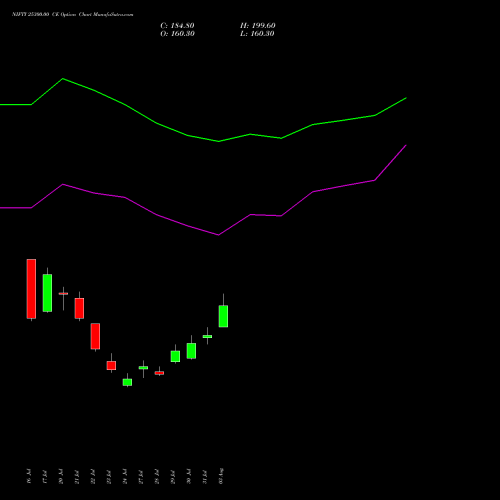Click the green candle for 29 Jul
The width and height of the screenshot is (500, 500).
coord(175,356)
